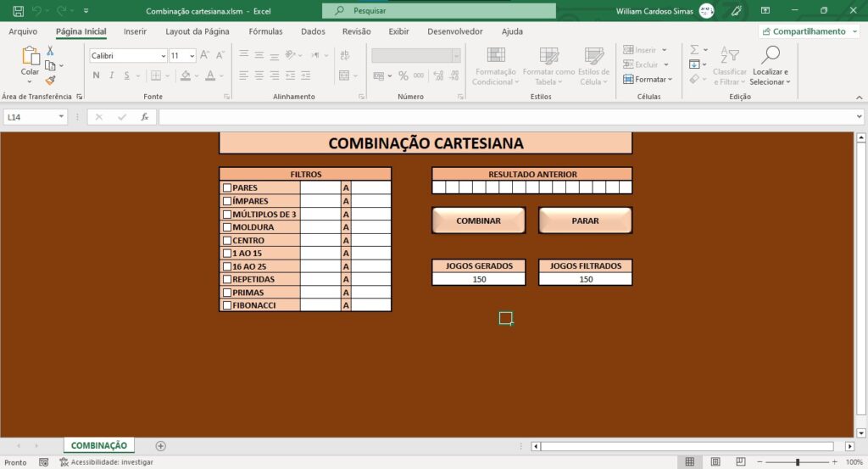Click the horizontal scrollbar right arrow

pyautogui.click(x=849, y=446)
